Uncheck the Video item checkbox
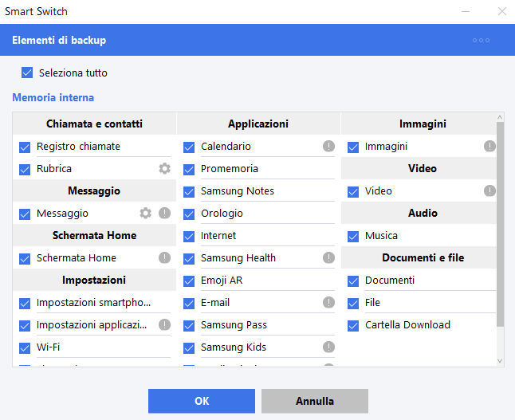Image resolution: width=515 pixels, height=420 pixels. 353,192
